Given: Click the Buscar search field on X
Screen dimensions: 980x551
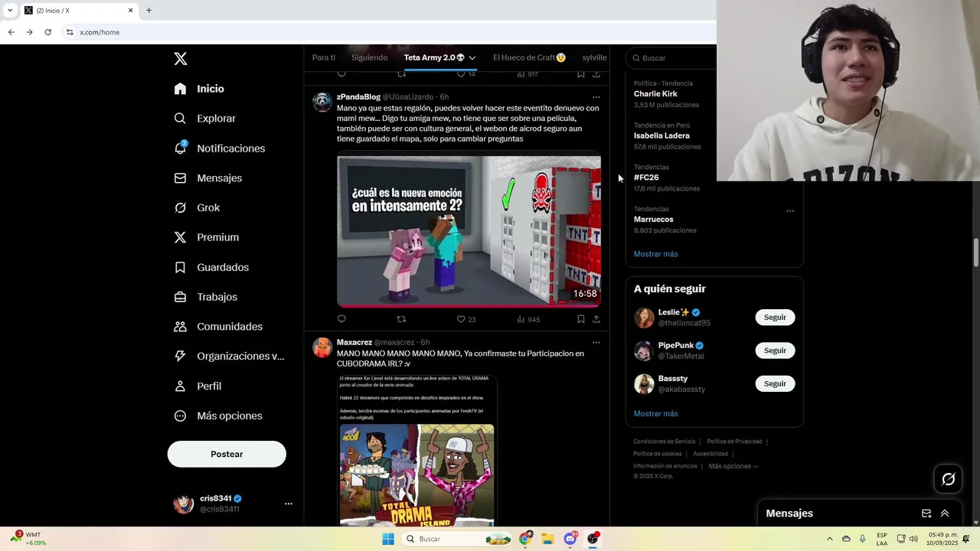Looking at the screenshot, I should coord(672,58).
